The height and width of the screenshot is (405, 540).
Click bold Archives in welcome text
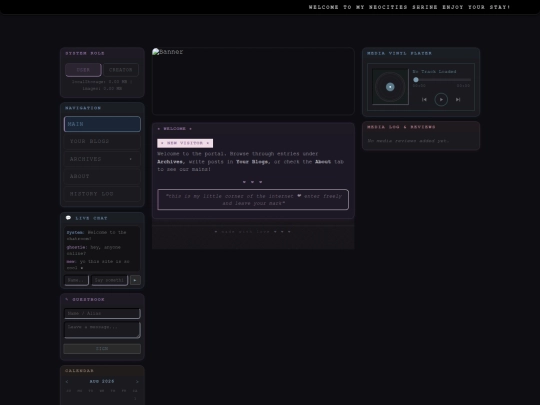click(171, 162)
